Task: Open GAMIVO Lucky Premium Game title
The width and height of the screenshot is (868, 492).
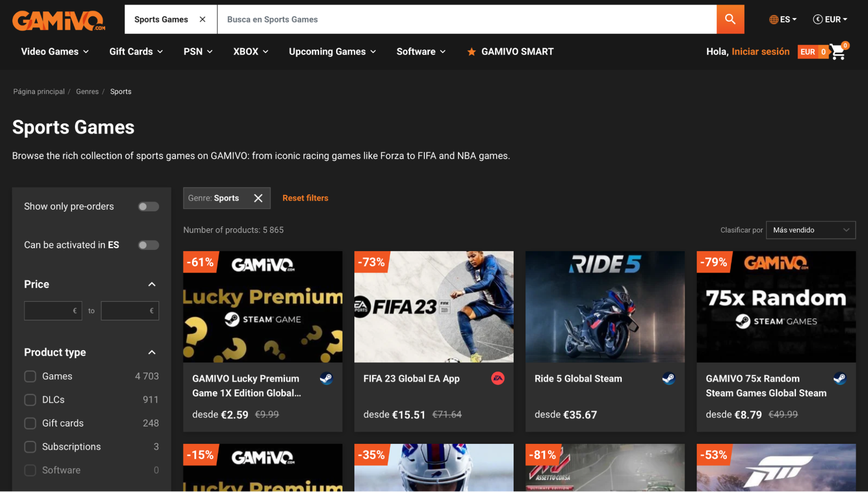Action: (x=247, y=386)
